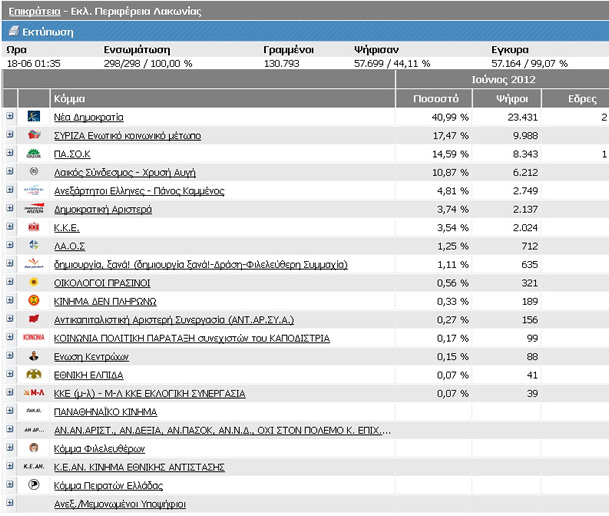Expand the Ανεξ./Μεμονωμένοι Υποψήφιοι row

pyautogui.click(x=10, y=502)
